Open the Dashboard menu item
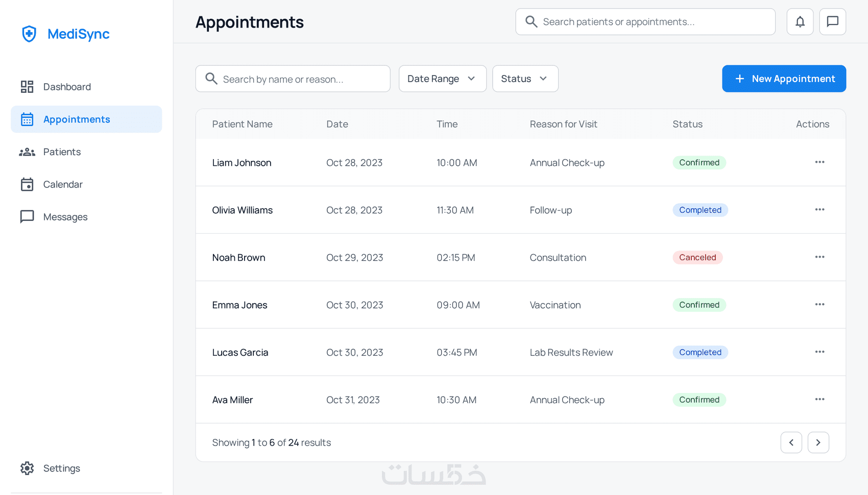The height and width of the screenshot is (495, 868). click(67, 87)
